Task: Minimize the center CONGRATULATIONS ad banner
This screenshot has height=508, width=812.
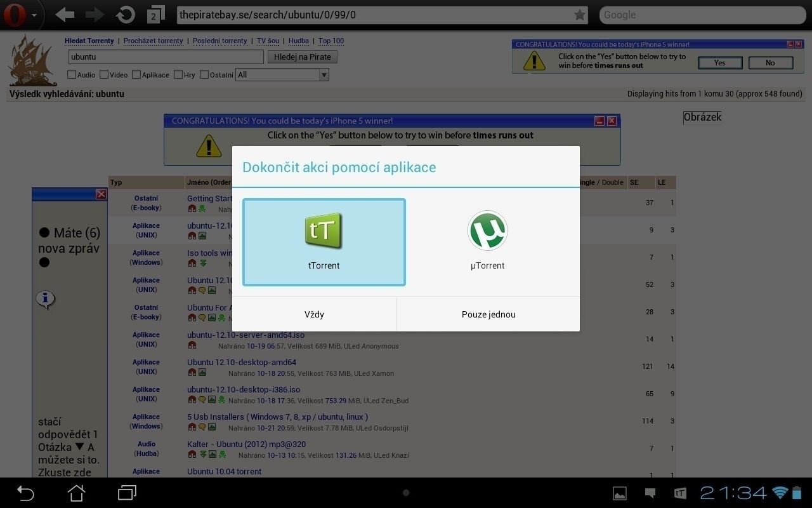Action: pos(599,121)
